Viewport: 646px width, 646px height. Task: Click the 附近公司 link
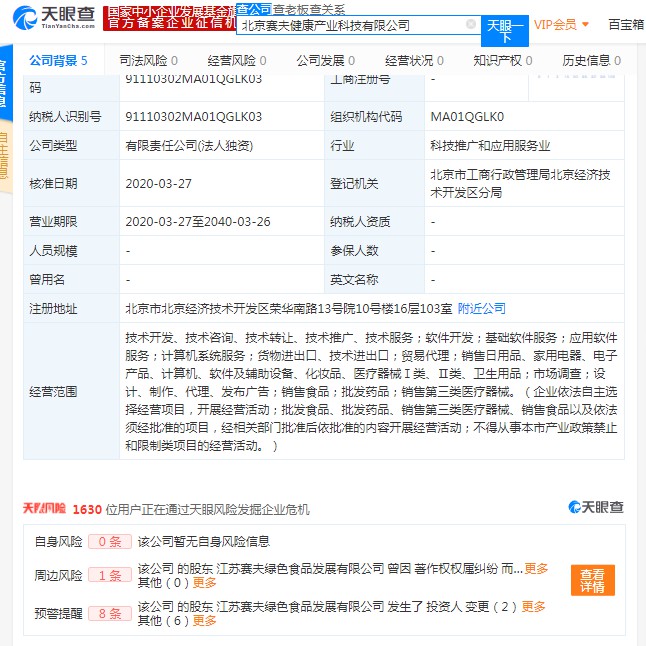482,308
